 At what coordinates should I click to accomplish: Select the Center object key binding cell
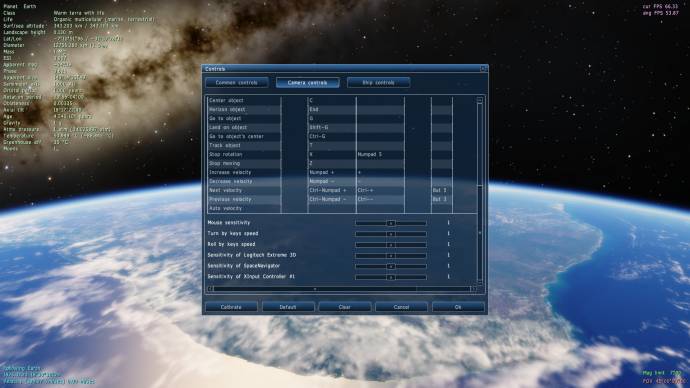coord(331,100)
